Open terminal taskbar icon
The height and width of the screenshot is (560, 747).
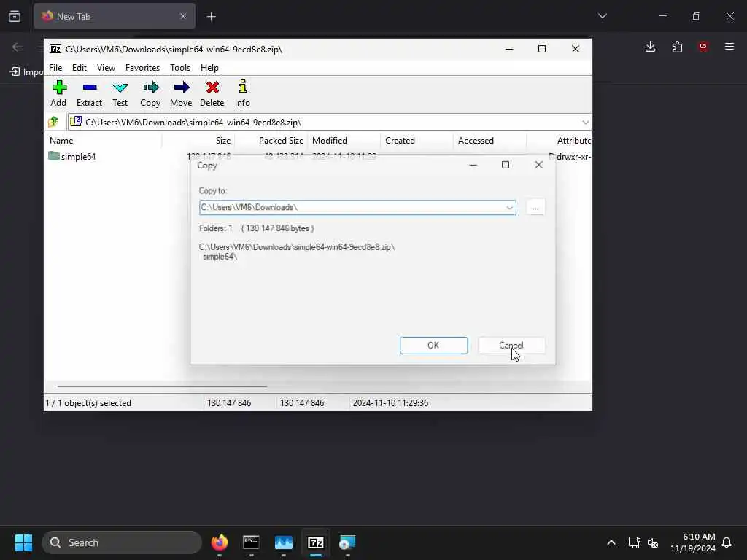point(251,542)
